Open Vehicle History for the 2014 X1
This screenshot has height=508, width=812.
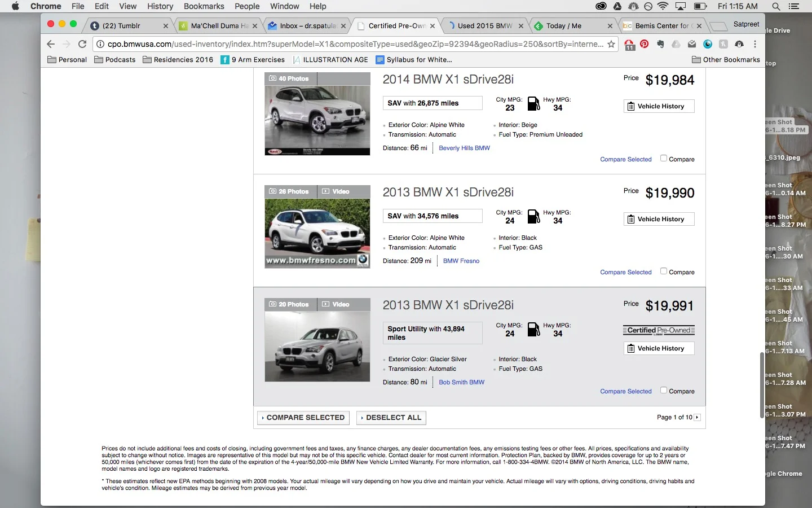tap(659, 106)
